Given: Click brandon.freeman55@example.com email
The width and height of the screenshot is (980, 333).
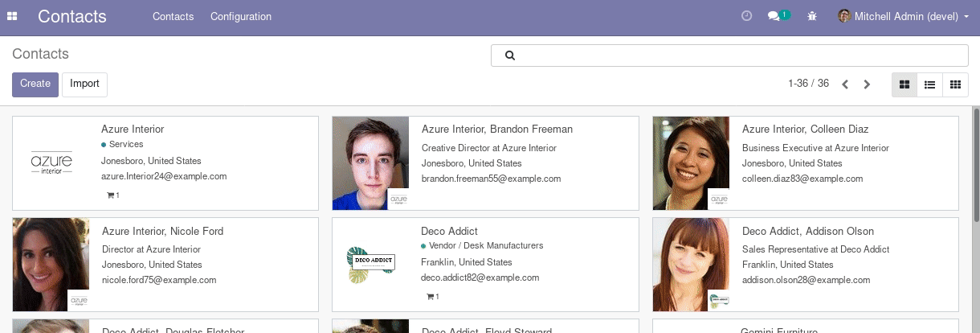Looking at the screenshot, I should 492,179.
